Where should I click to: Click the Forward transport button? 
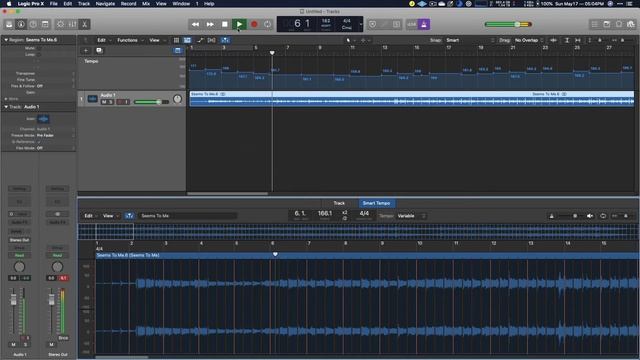tap(210, 24)
